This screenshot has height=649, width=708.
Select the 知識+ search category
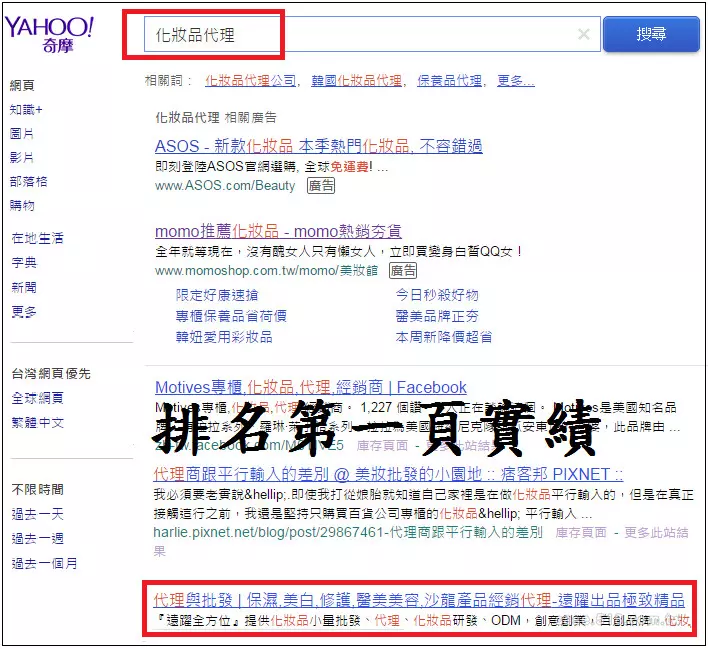[26, 109]
